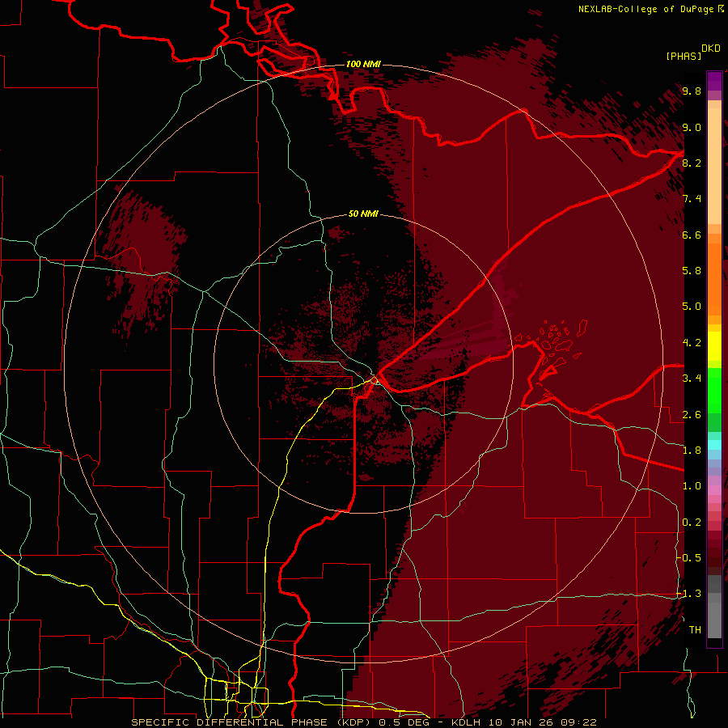
Task: Click the 5.0 value on the color scale
Action: (x=692, y=307)
